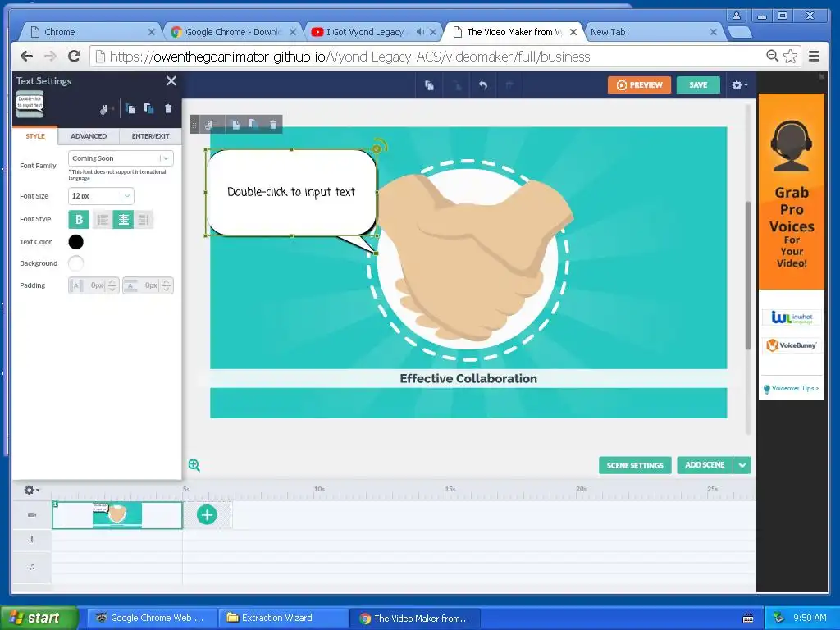
Task: Open SCENE SETTINGS
Action: (635, 465)
